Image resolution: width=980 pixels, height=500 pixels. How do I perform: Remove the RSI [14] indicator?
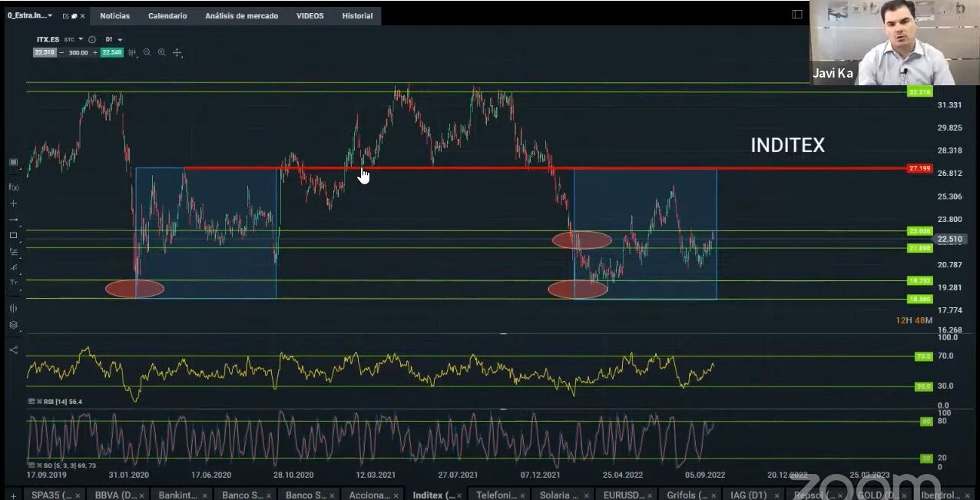39,401
